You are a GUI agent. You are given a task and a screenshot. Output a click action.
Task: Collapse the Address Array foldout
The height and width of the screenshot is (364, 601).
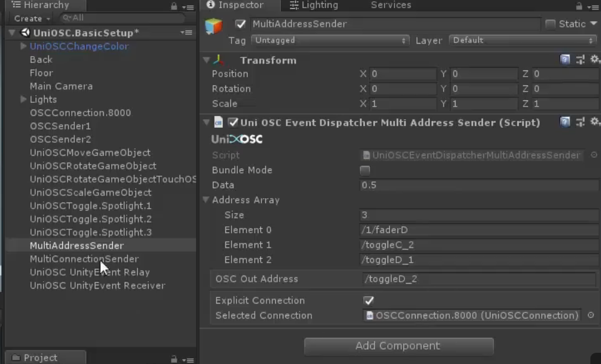coord(206,200)
